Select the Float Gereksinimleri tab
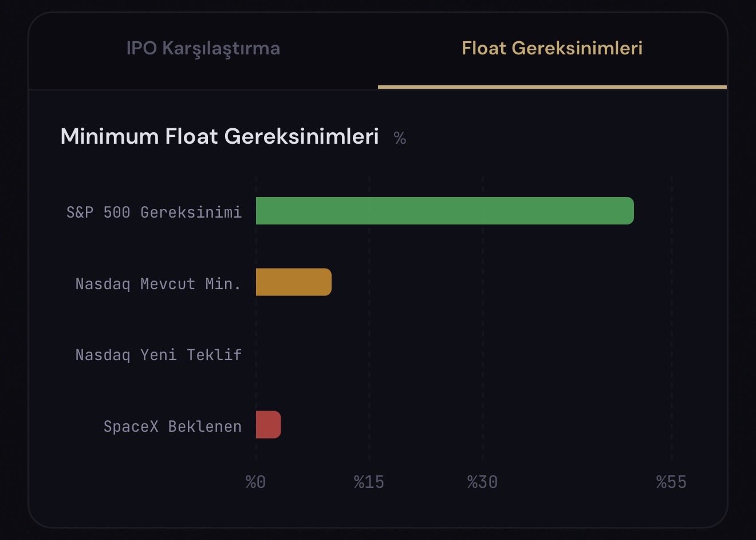The width and height of the screenshot is (756, 540). pyautogui.click(x=552, y=48)
